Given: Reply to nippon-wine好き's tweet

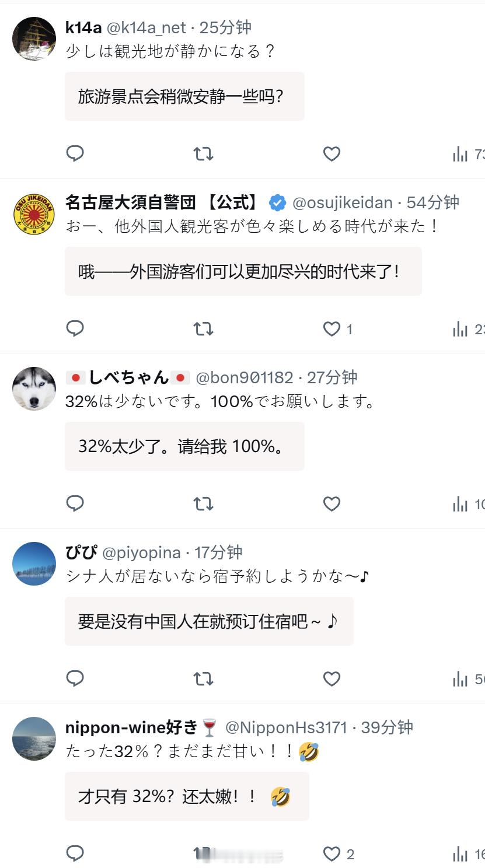Looking at the screenshot, I should (75, 853).
